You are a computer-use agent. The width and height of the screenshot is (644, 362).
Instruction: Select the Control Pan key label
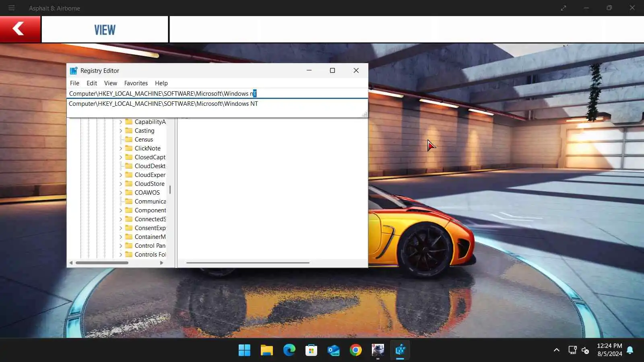150,246
